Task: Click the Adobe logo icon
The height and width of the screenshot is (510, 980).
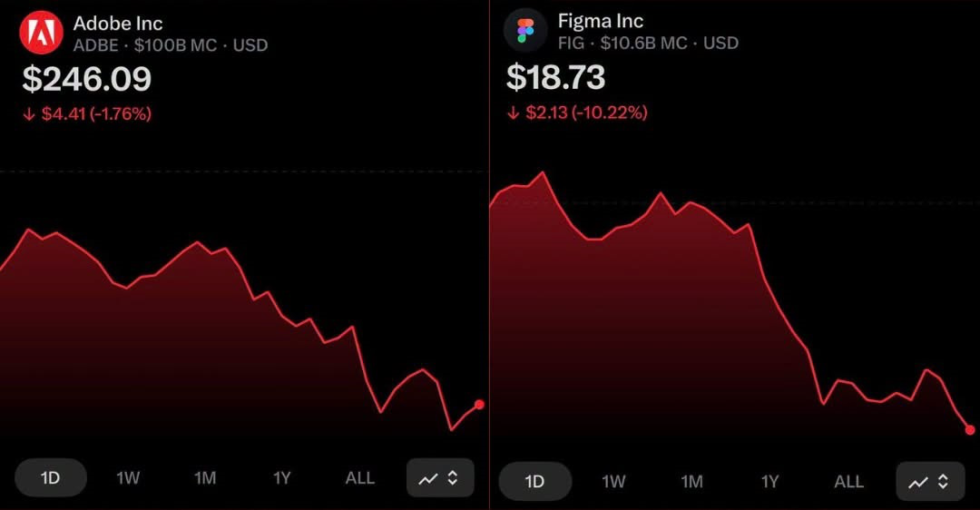Action: (41, 32)
